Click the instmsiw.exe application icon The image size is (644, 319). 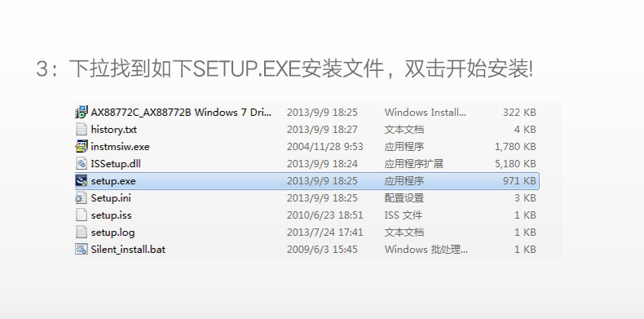(82, 147)
